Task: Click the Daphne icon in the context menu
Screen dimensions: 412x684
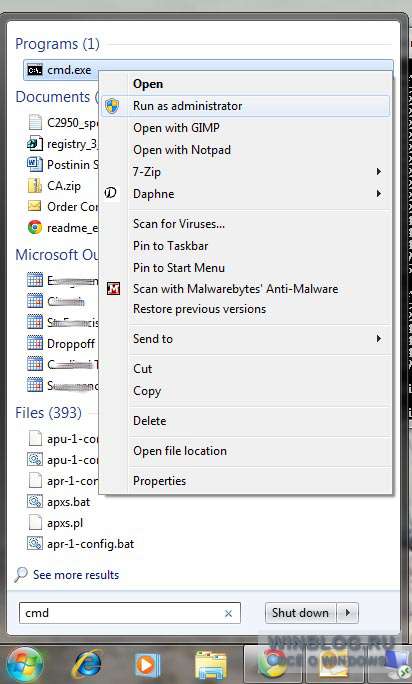Action: point(111,193)
